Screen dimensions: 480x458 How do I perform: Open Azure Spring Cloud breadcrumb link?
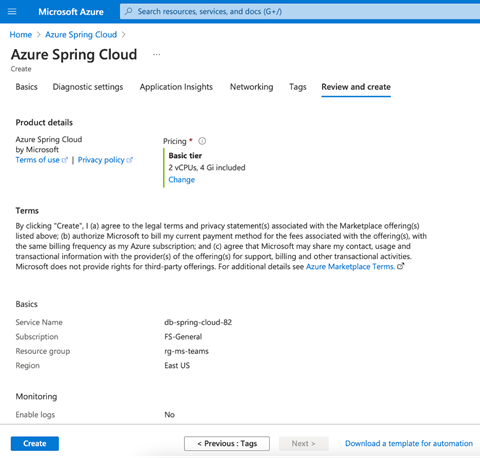81,35
